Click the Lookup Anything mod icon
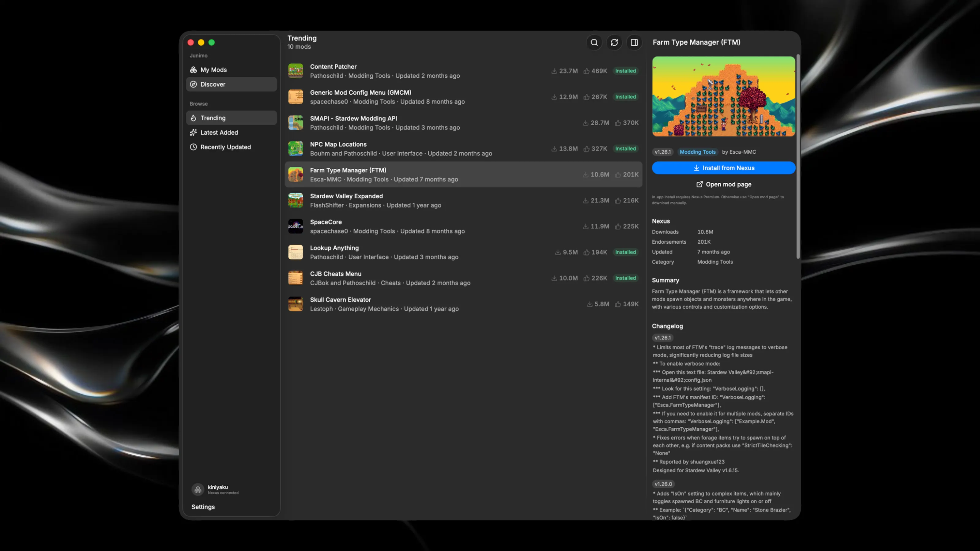The width and height of the screenshot is (980, 551). [x=296, y=252]
